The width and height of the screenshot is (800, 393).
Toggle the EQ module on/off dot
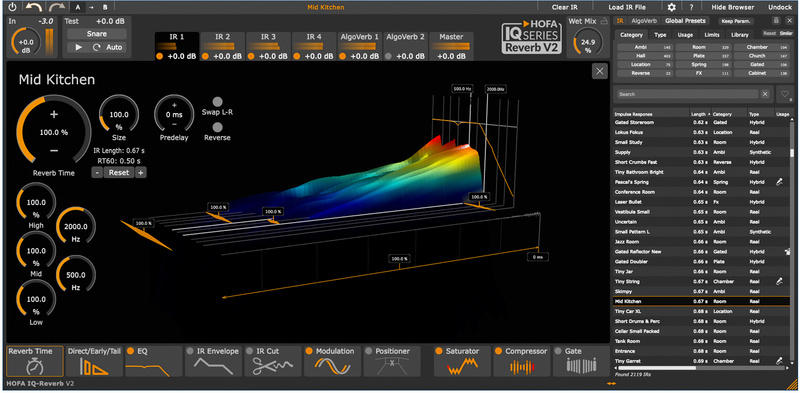(x=130, y=351)
